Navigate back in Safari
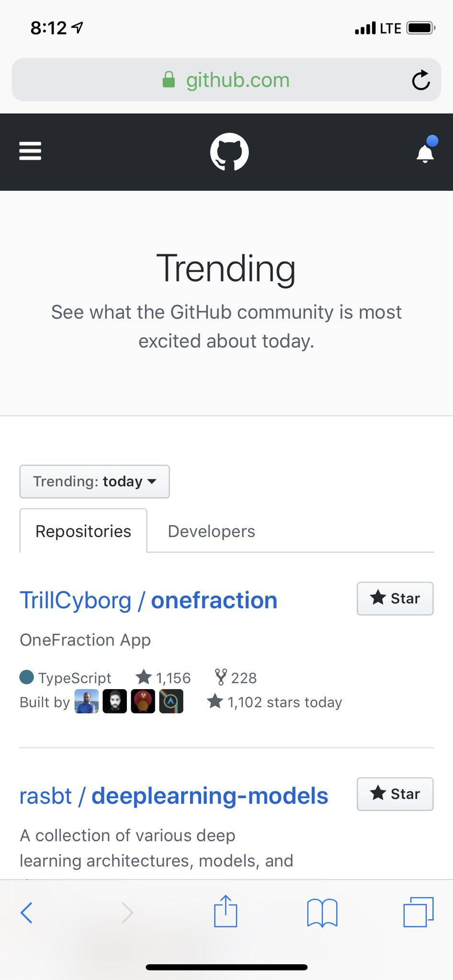The image size is (453, 980). pyautogui.click(x=27, y=912)
